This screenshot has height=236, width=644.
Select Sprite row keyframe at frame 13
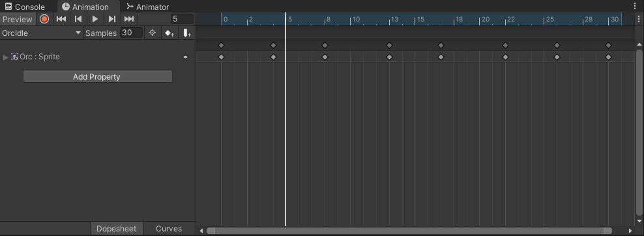point(389,57)
